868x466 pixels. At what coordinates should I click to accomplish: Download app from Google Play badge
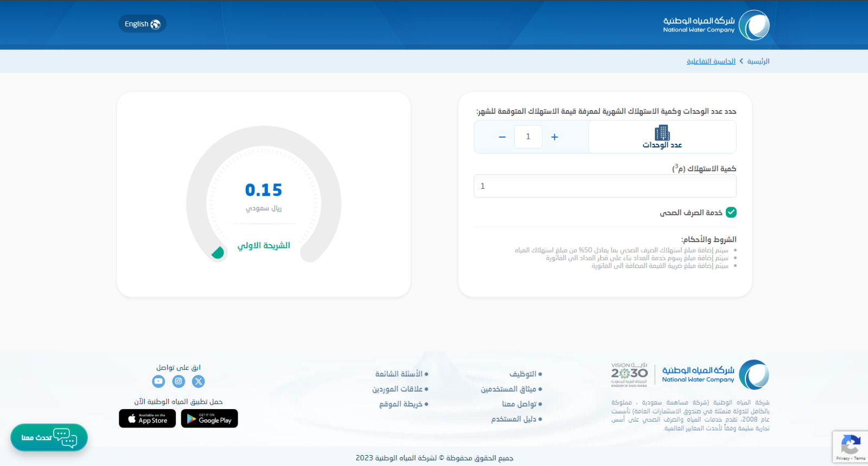point(209,418)
